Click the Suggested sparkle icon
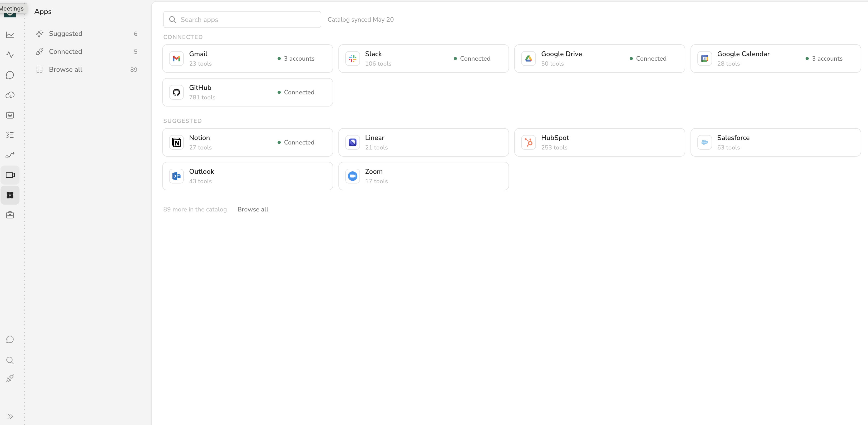 click(x=40, y=33)
